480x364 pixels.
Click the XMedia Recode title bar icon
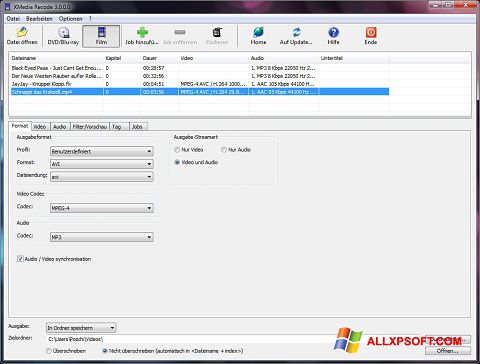click(7, 6)
